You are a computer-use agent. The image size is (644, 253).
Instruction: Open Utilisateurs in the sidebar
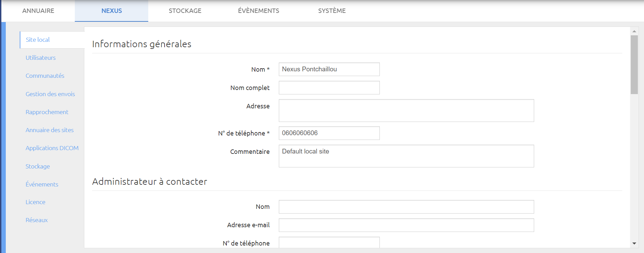(40, 58)
